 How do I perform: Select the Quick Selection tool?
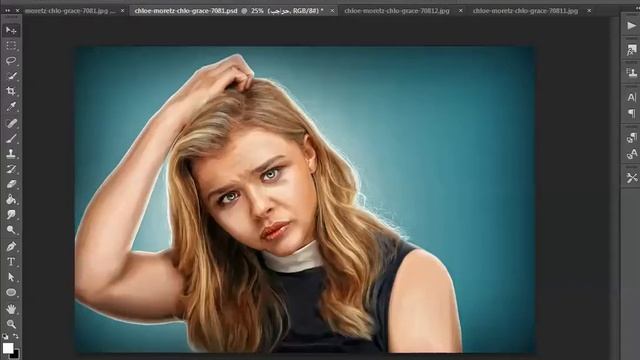click(x=11, y=76)
